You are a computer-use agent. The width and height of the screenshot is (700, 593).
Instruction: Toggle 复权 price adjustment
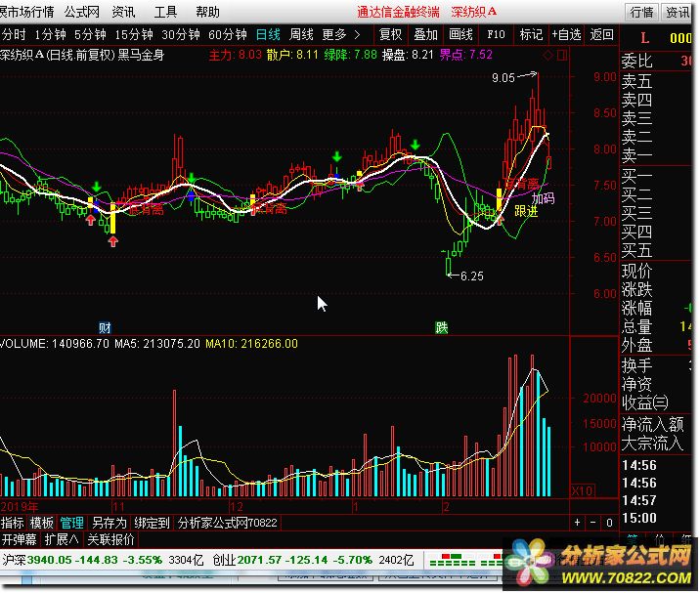point(390,34)
